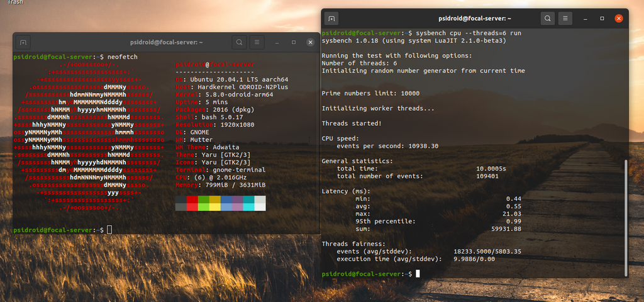This screenshot has height=302, width=644.
Task: Maximize the sysbench terminal window
Action: tap(602, 19)
